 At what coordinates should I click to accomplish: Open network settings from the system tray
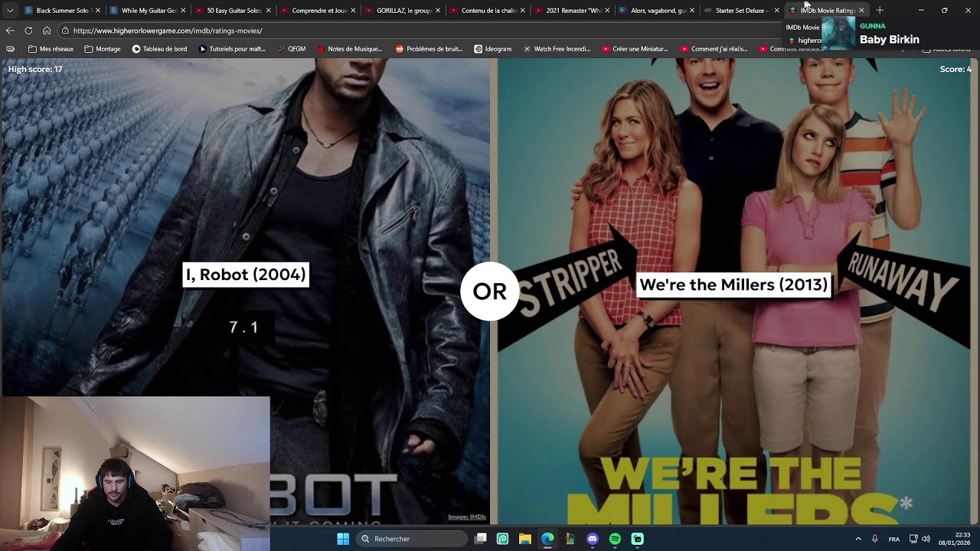pyautogui.click(x=913, y=539)
